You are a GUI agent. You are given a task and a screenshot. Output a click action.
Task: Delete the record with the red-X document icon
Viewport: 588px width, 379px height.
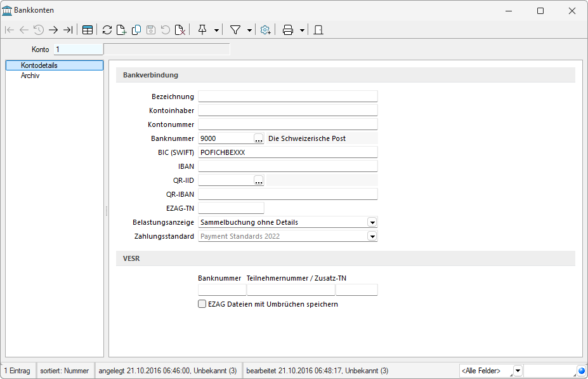(180, 30)
